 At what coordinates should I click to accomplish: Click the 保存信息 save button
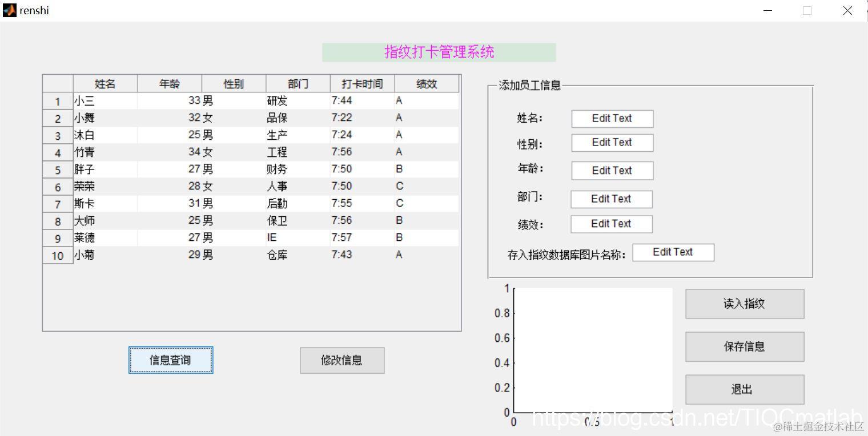tap(744, 346)
